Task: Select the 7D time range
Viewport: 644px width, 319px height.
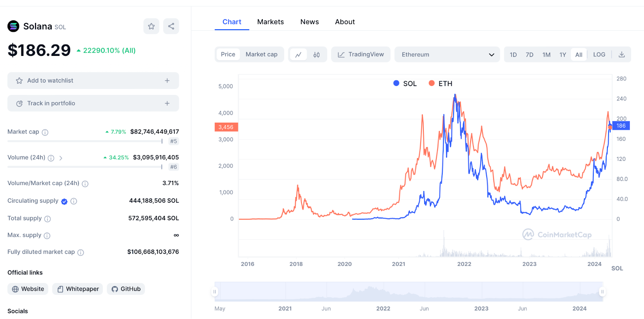Action: (x=529, y=55)
